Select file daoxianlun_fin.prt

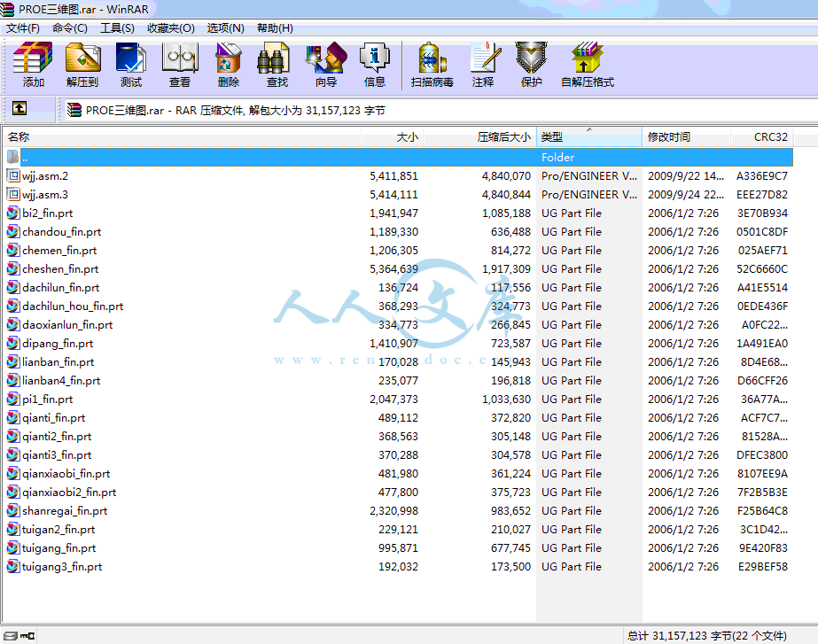67,324
